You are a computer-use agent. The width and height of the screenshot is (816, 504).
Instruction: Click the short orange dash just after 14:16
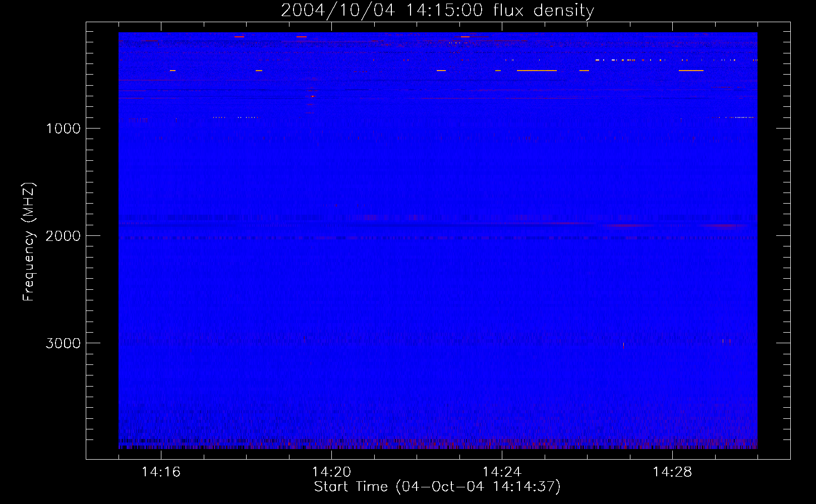172,71
